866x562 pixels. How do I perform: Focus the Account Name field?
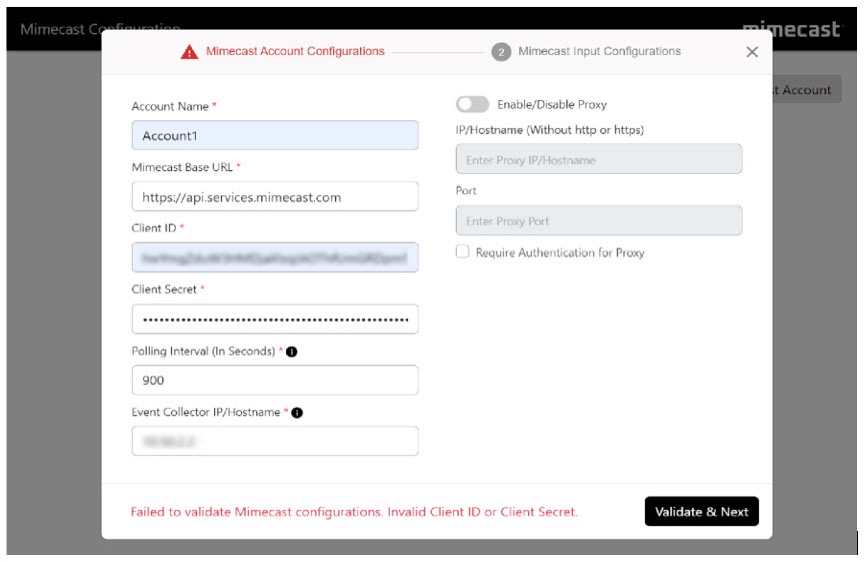pyautogui.click(x=275, y=136)
